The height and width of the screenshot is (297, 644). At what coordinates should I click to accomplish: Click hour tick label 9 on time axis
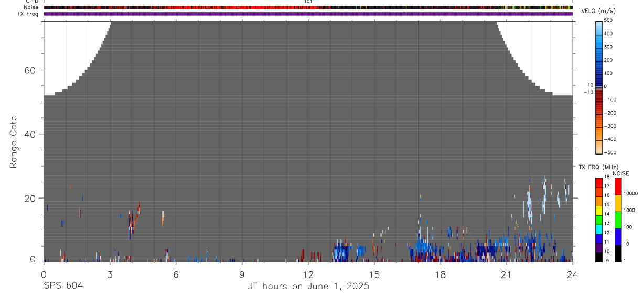[x=242, y=274]
